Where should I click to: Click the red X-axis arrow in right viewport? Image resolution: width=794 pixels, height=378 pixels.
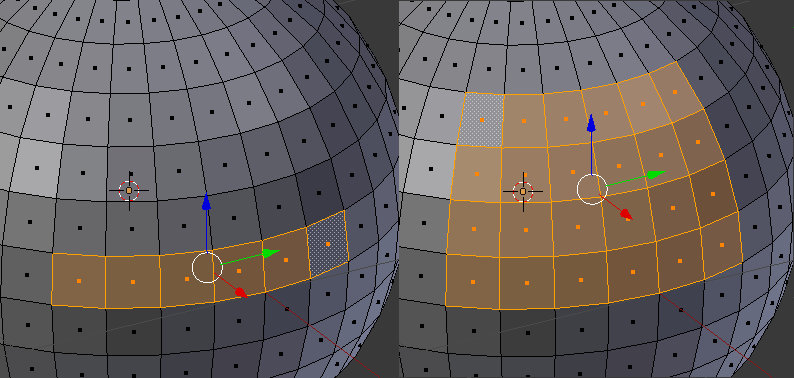[626, 214]
